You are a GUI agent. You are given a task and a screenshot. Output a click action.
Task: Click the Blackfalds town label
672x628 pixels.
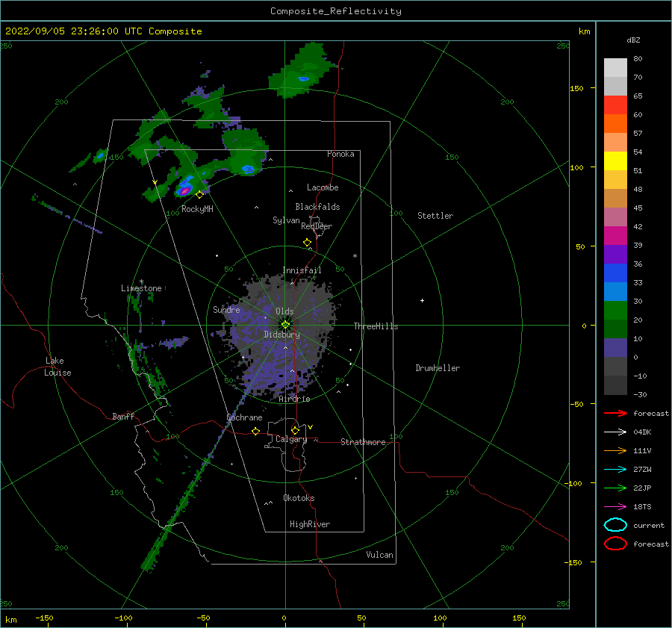[x=317, y=207]
